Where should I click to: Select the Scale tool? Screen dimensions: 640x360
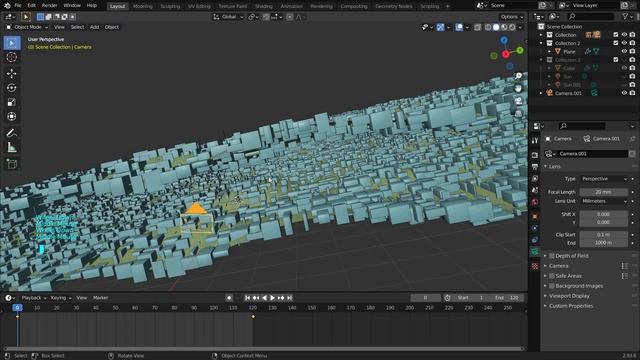12,102
